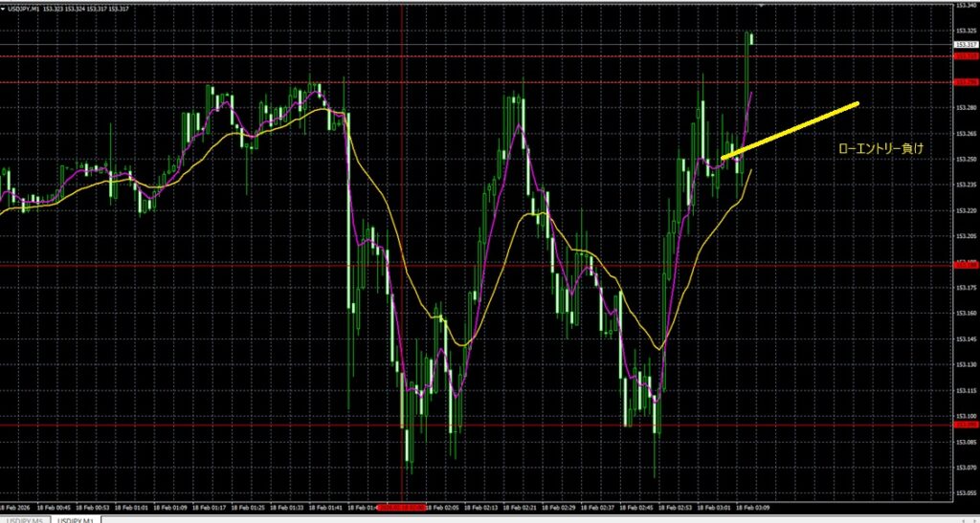This screenshot has height=523, width=980.
Task: Click the 153.130 price scale label
Action: point(967,364)
